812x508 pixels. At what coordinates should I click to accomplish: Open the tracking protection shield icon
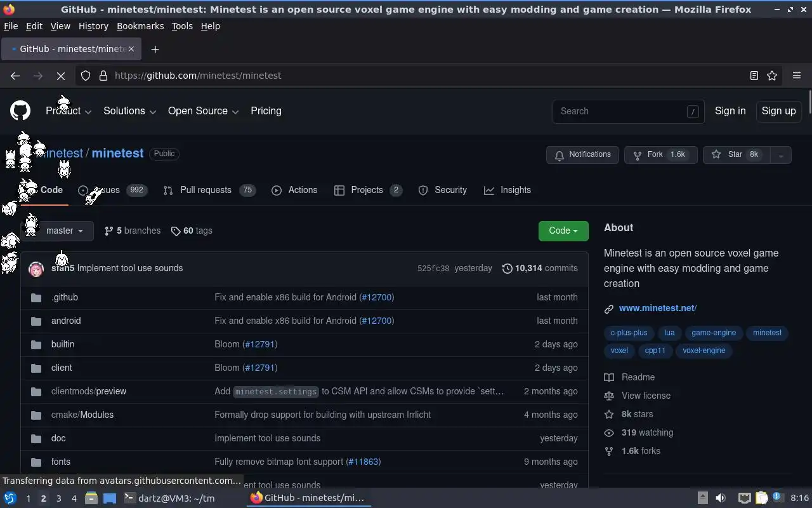(86, 76)
